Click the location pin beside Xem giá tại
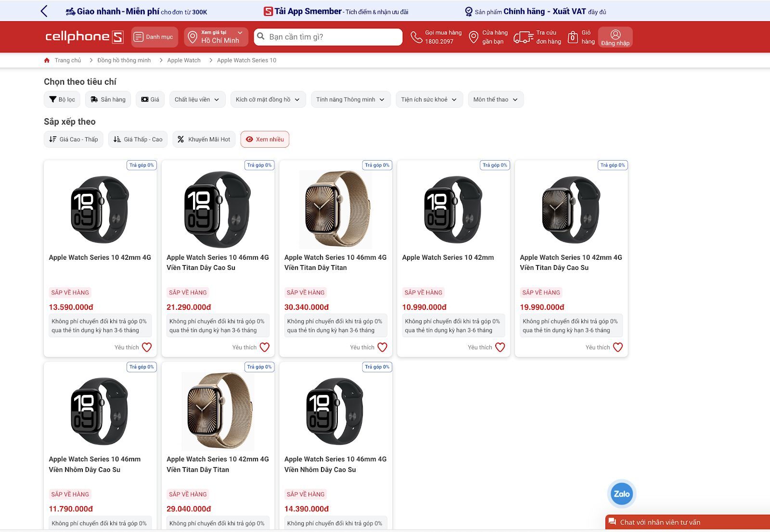This screenshot has width=770, height=532. pyautogui.click(x=192, y=37)
